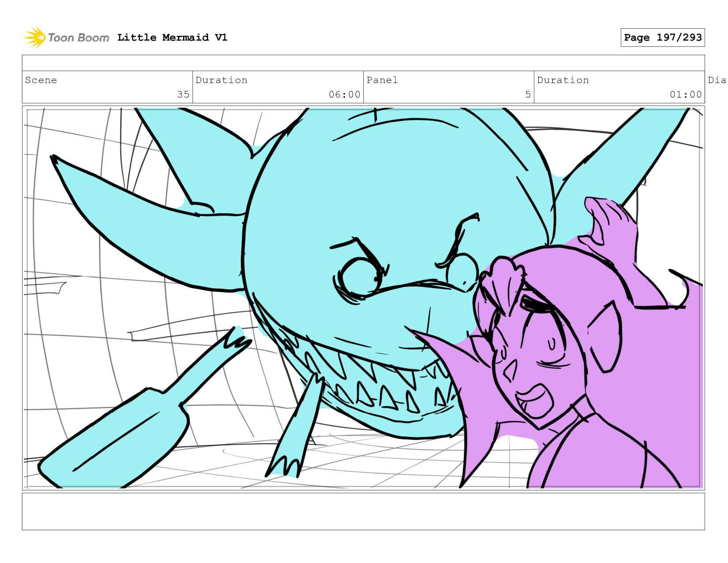728x563 pixels.
Task: Click the 'Panel' label
Action: pos(382,80)
